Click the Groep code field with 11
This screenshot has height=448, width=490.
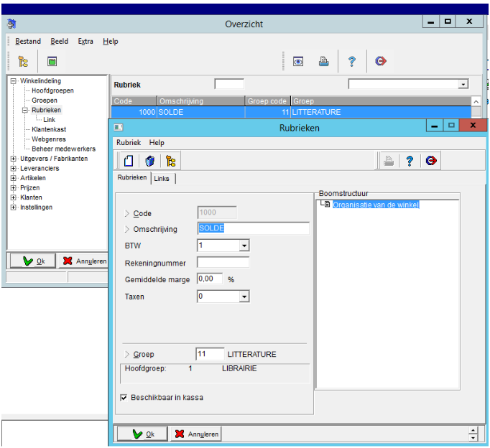210,354
